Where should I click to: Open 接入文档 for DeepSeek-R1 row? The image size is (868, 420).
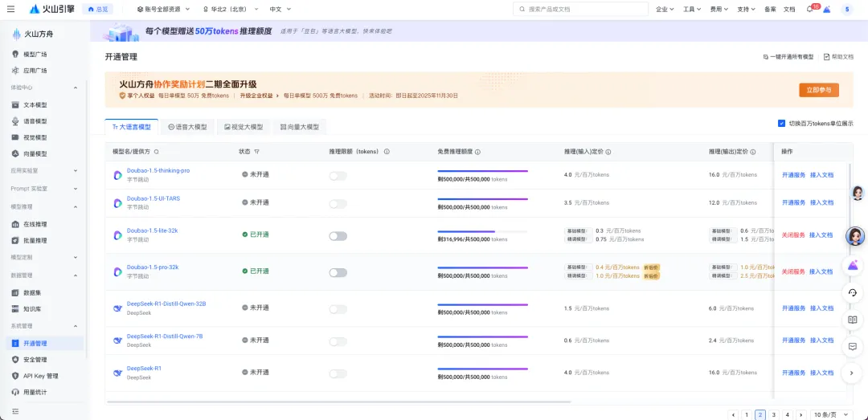click(821, 373)
